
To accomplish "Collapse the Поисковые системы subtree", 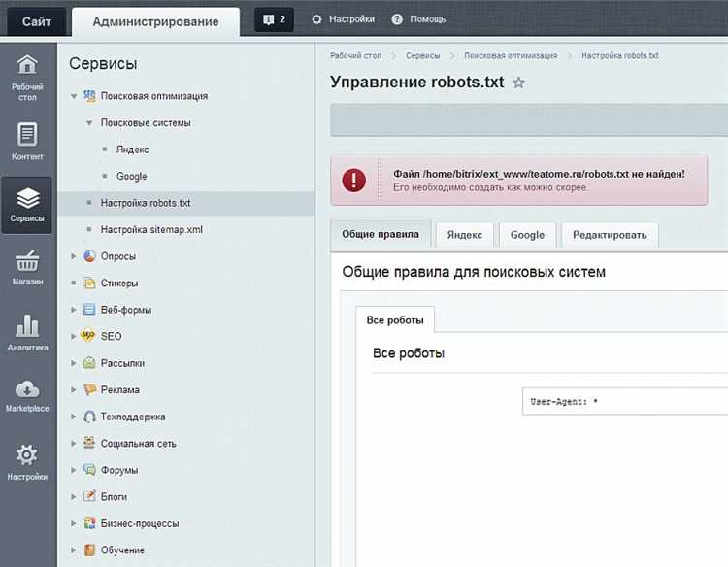I will 89,123.
